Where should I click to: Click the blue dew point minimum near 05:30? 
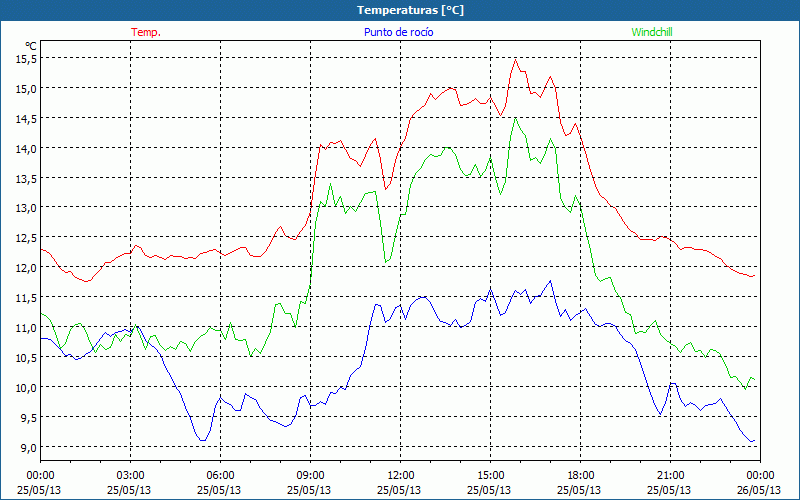pos(203,440)
